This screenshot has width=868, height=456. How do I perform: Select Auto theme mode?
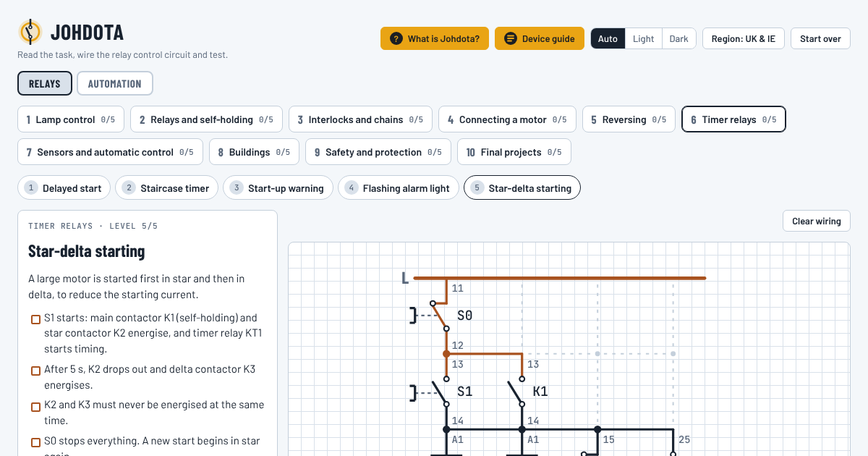point(608,38)
